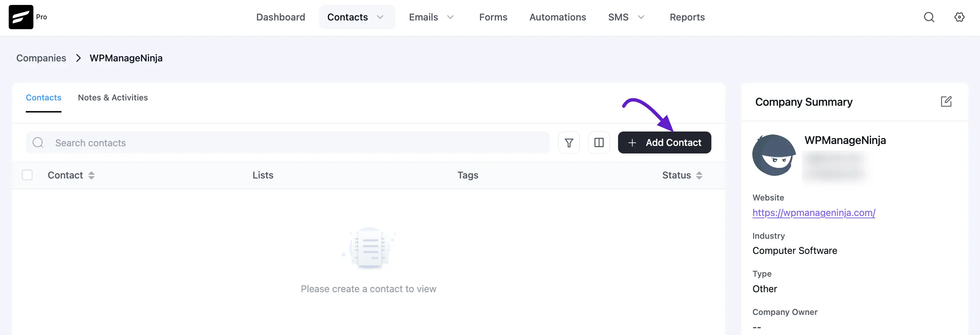Open the global search icon
This screenshot has width=980, height=335.
click(929, 17)
